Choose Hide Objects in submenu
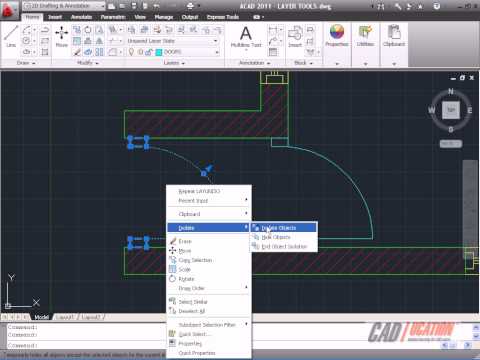This screenshot has height=360, width=480. 284,237
